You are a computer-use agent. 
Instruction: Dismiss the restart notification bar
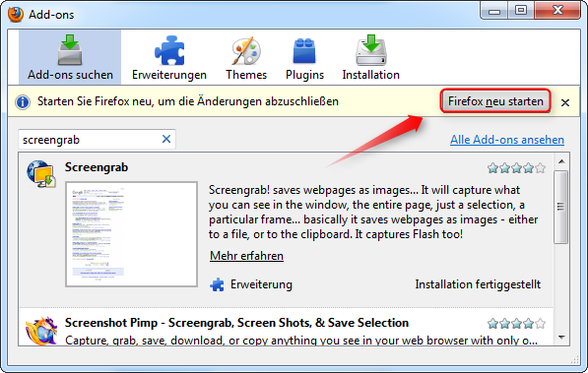(565, 102)
